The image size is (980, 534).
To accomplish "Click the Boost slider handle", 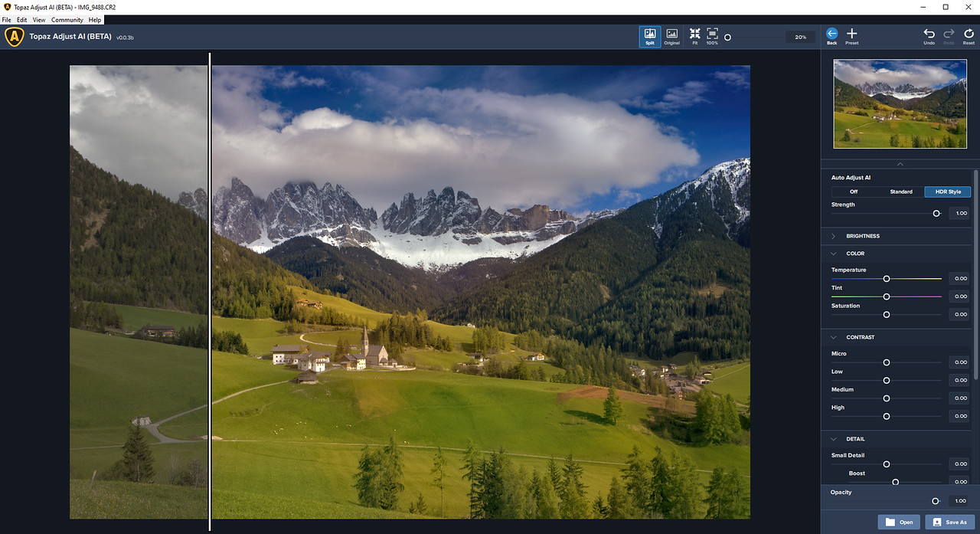I will click(x=895, y=482).
